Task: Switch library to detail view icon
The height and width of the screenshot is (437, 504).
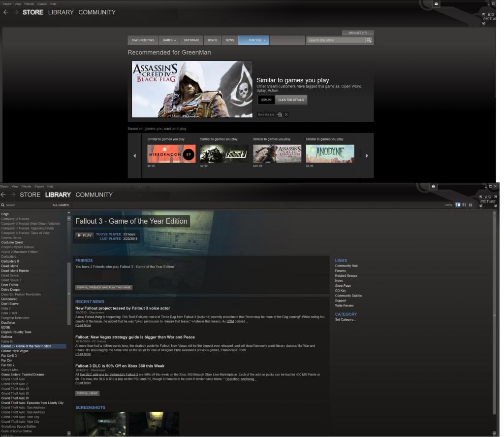Action: pyautogui.click(x=458, y=204)
